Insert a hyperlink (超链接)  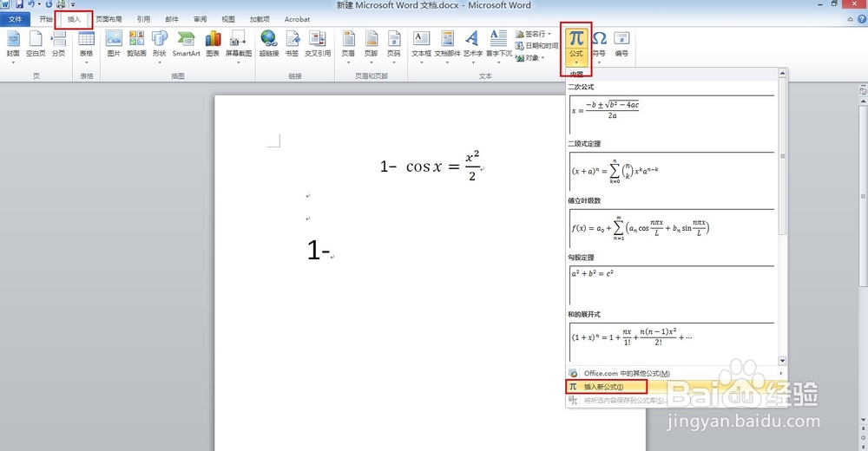point(269,44)
